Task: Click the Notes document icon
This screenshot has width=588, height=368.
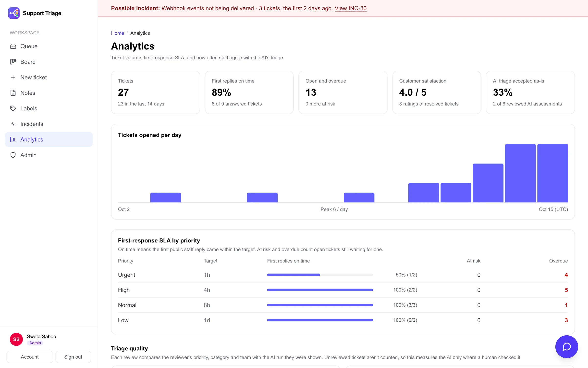Action: [13, 93]
